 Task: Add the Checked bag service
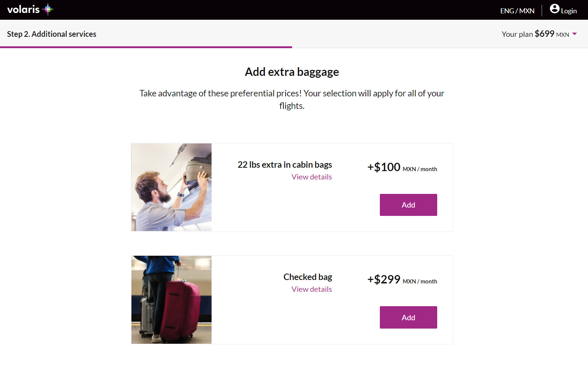pos(408,317)
